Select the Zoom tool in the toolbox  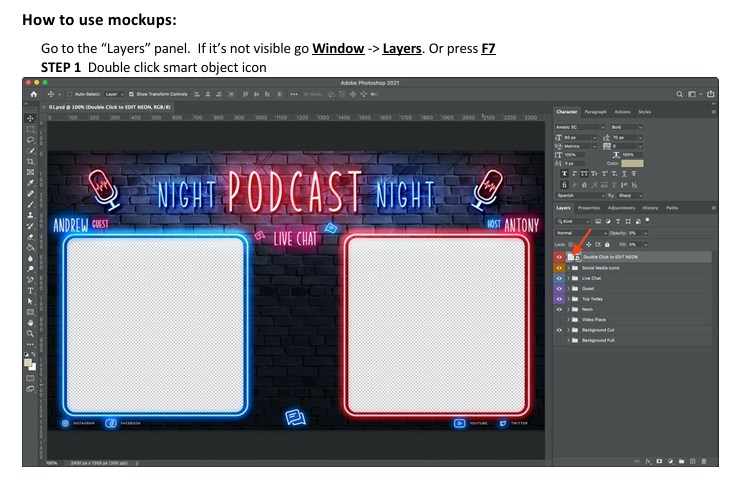(31, 334)
